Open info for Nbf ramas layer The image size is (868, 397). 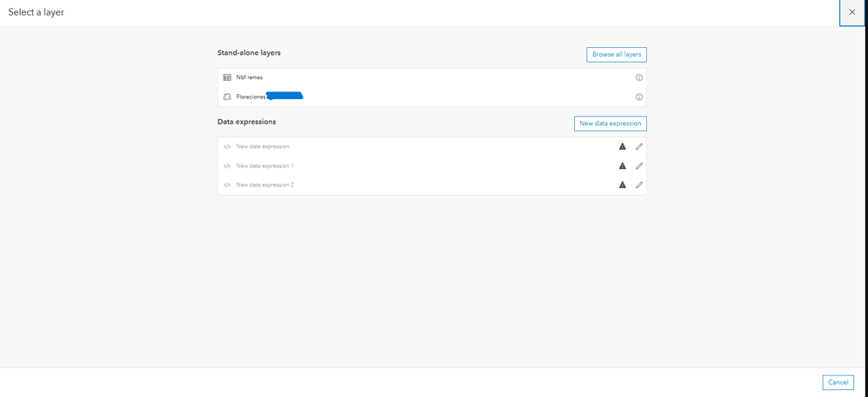click(638, 77)
